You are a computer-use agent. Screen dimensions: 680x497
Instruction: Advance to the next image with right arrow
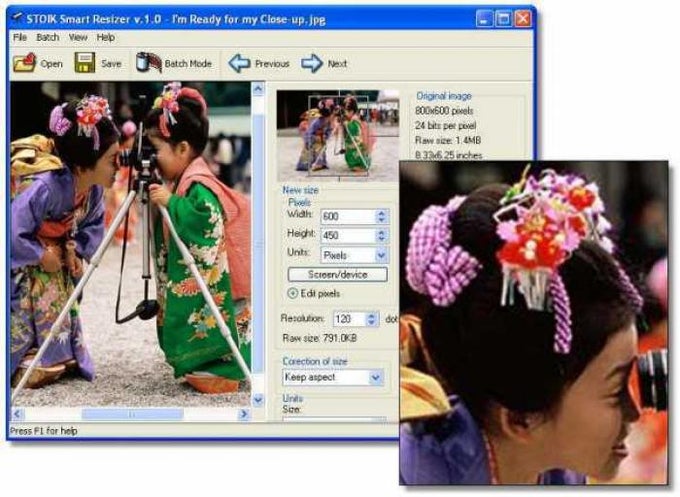pos(312,63)
